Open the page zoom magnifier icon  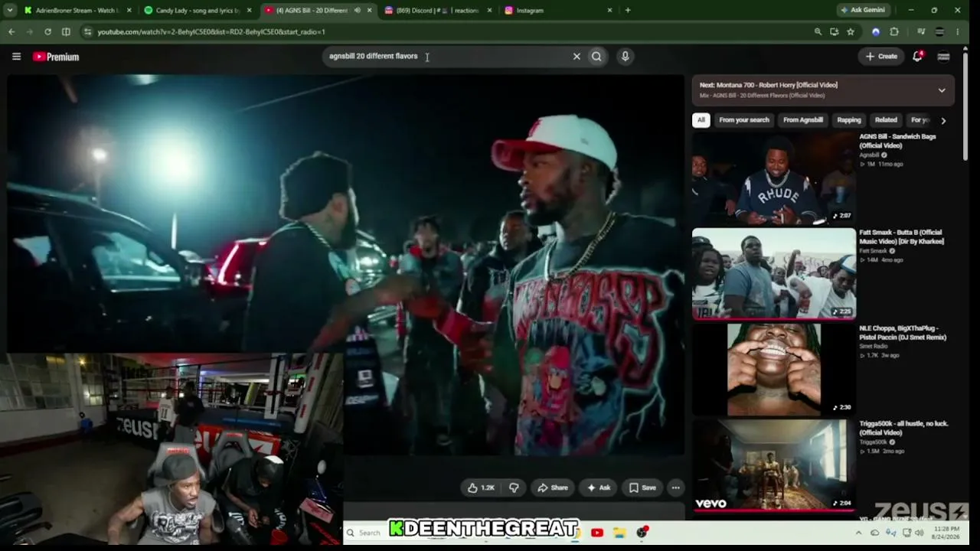click(818, 31)
